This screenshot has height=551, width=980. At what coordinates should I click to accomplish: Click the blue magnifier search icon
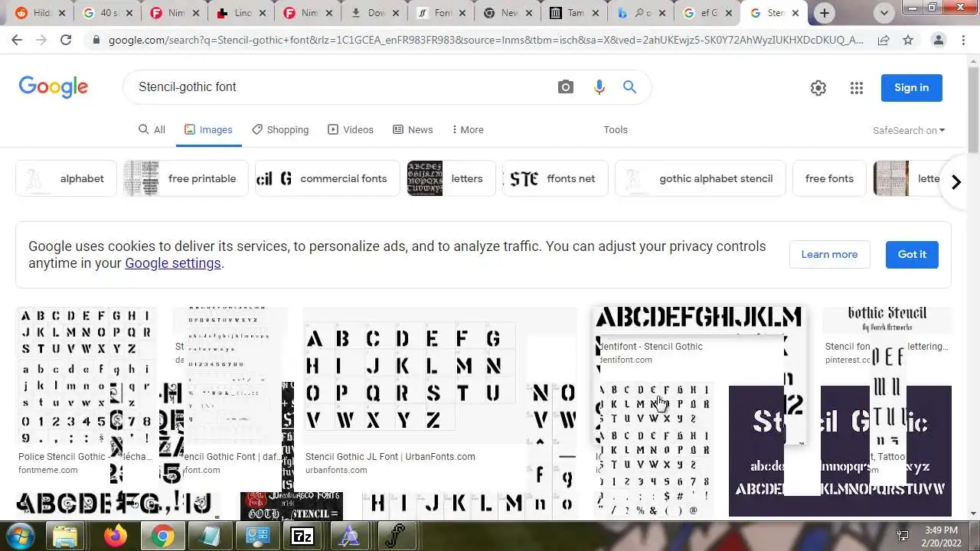629,87
